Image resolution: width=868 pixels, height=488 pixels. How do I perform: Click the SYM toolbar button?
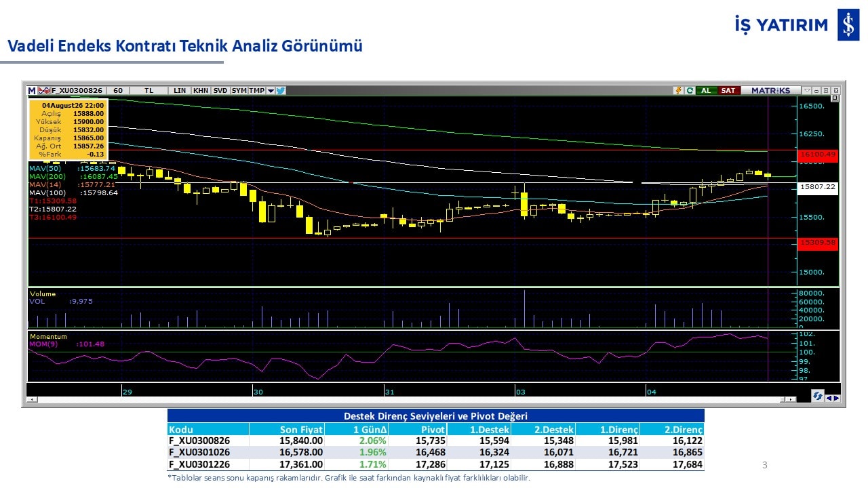[x=239, y=90]
